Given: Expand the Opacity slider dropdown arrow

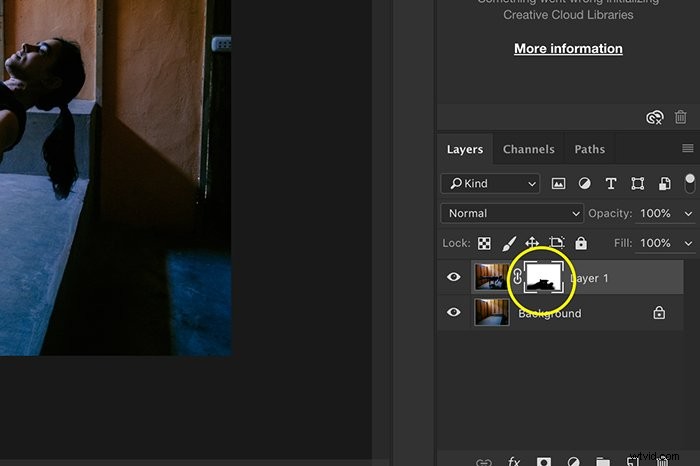Looking at the screenshot, I should (688, 214).
